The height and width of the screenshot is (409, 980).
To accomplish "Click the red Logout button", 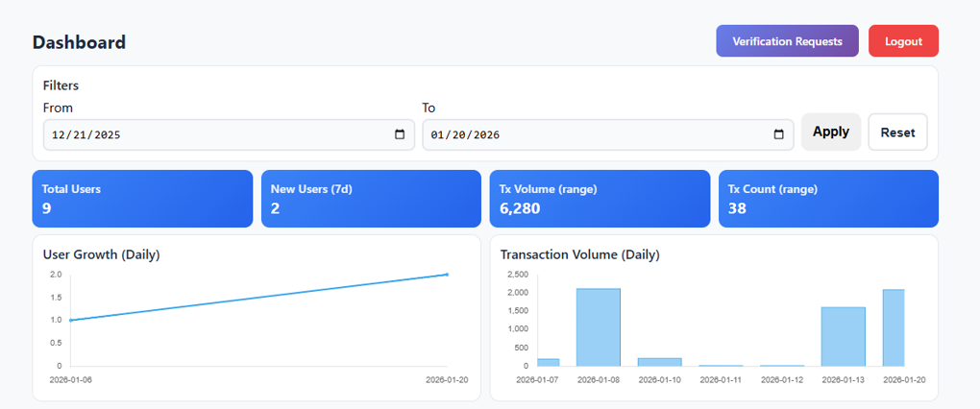I will [904, 41].
